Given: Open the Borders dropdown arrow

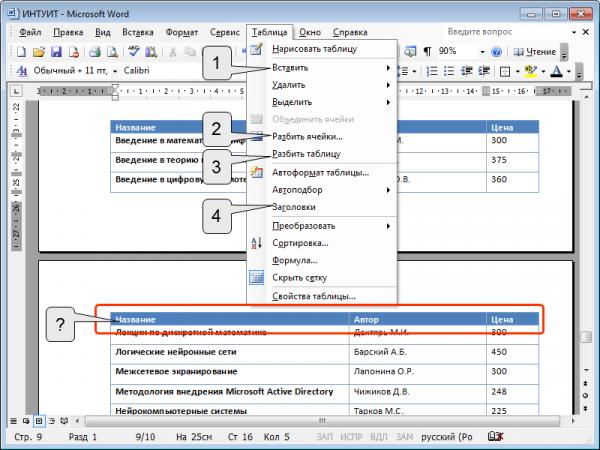Looking at the screenshot, I should [518, 72].
